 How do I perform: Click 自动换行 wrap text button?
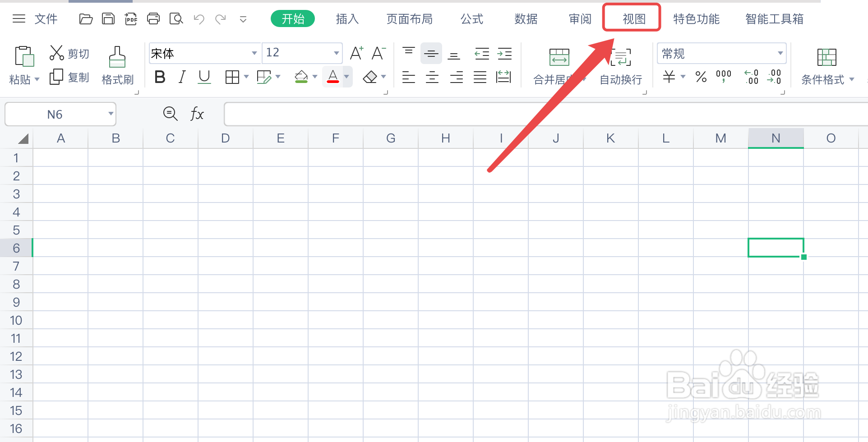[x=621, y=67]
